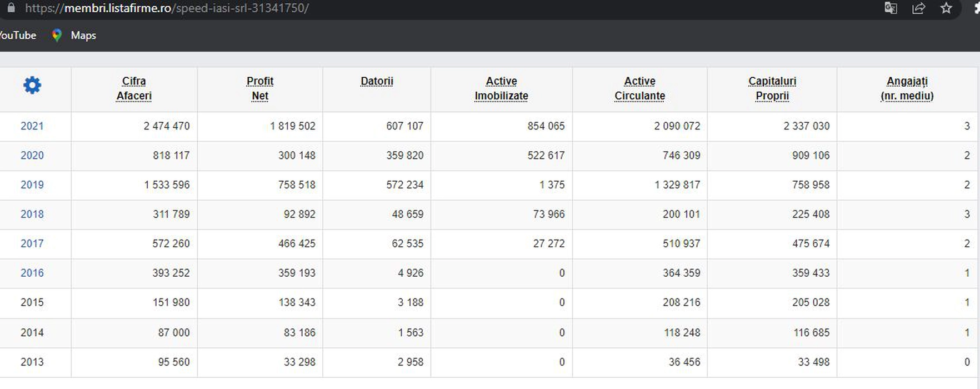Click the Active Circulante column header
This screenshot has width=980, height=389.
[639, 88]
